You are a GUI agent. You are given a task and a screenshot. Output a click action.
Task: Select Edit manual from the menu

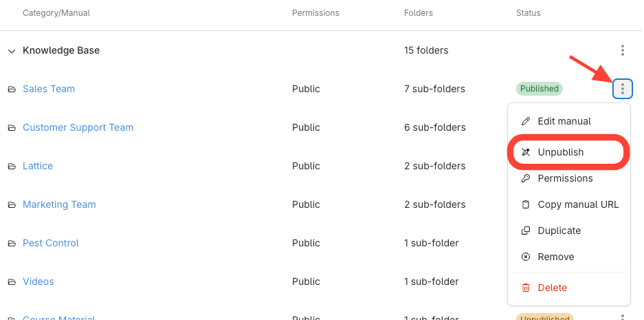(x=564, y=121)
